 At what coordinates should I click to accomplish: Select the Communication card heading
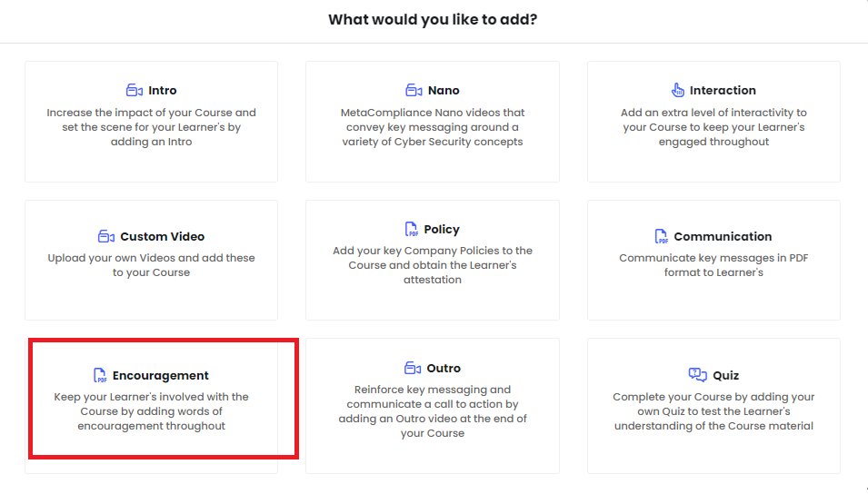coord(723,236)
